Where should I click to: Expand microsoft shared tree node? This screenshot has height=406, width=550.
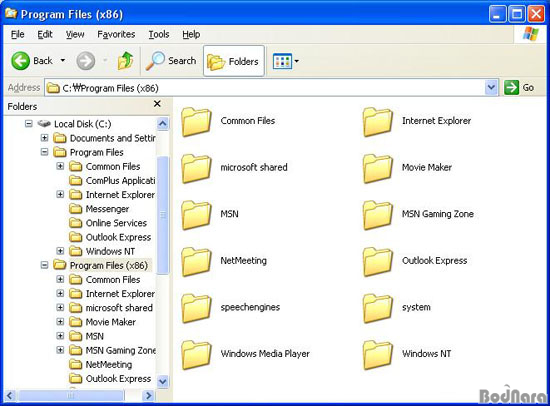[60, 307]
